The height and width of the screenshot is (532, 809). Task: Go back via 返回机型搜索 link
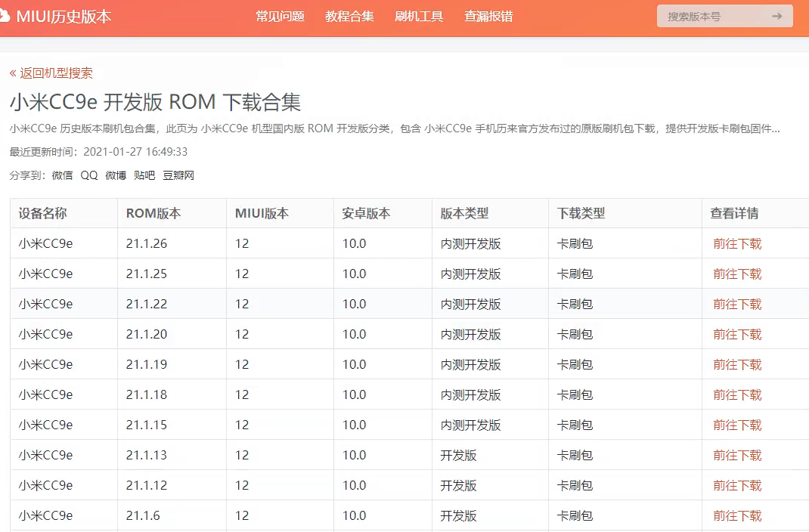(x=51, y=73)
